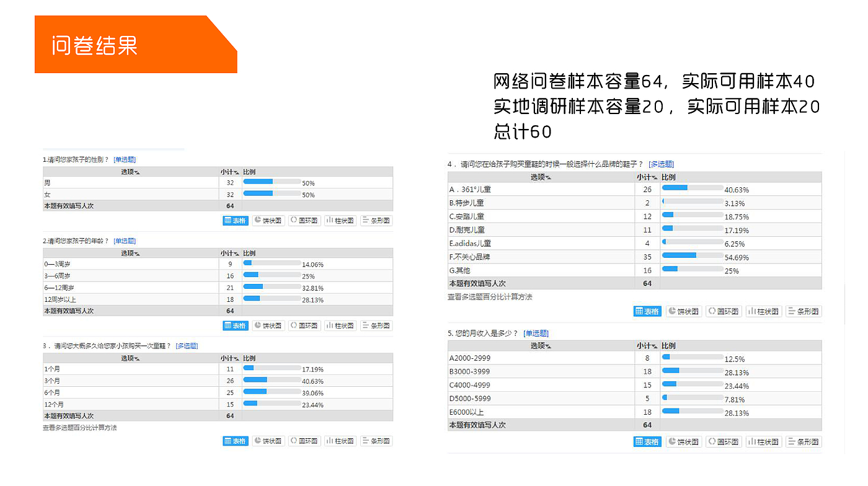Sort by 小计 in the child age table
Screen dimensions: 868x486
(229, 253)
